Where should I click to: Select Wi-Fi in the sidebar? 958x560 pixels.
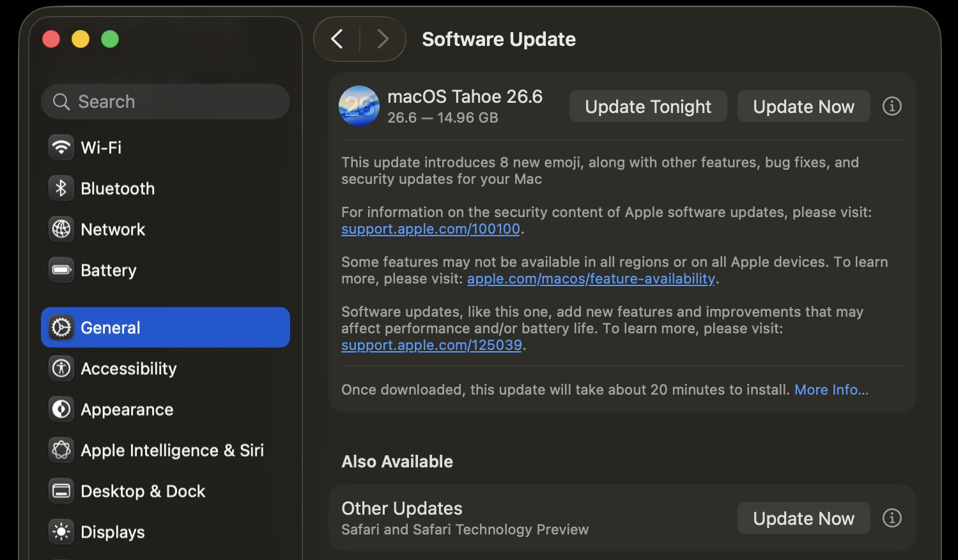[x=166, y=148]
